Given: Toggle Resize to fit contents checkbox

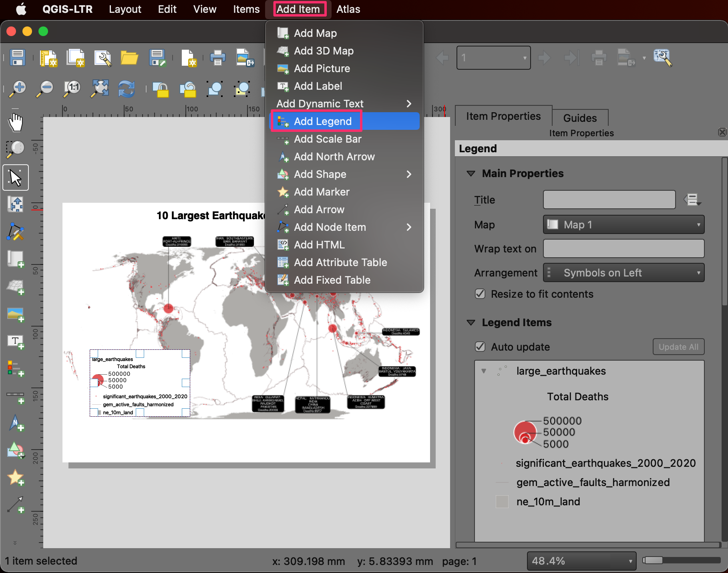Looking at the screenshot, I should (480, 294).
